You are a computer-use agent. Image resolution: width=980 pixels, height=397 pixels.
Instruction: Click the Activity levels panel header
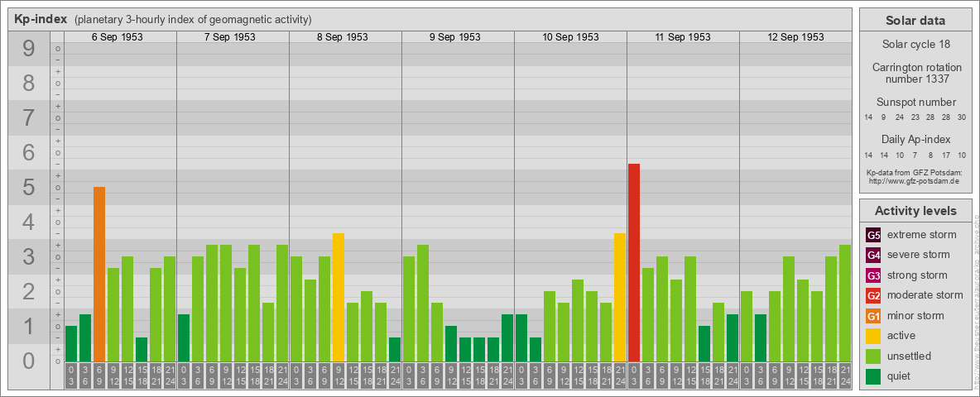(915, 211)
